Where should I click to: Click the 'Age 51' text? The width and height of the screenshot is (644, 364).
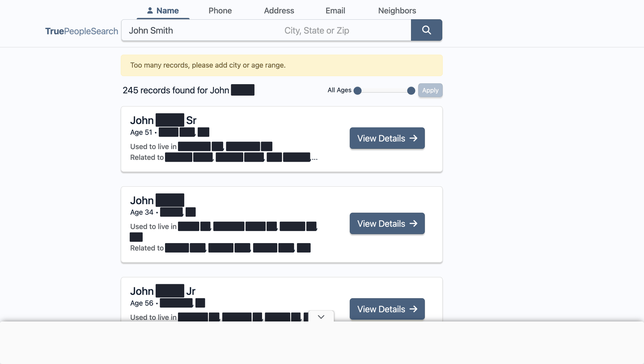141,132
